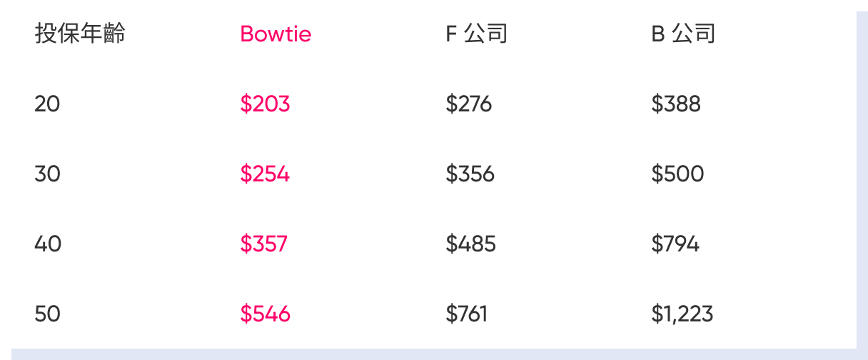This screenshot has width=868, height=360.
Task: Click Bowtie's $254 premium
Action: [x=265, y=174]
